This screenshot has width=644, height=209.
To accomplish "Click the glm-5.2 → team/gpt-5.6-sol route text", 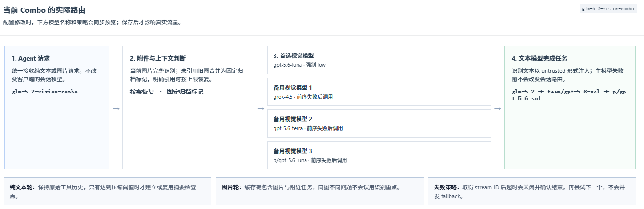I will pos(568,95).
